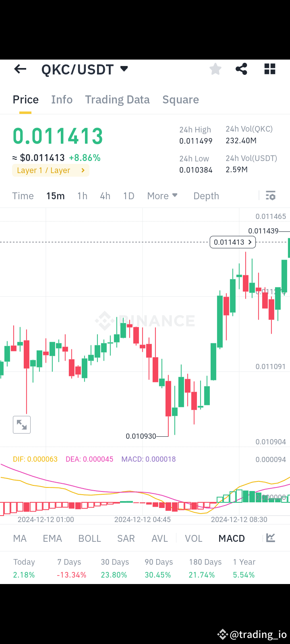Tap the back arrow to exit chart
This screenshot has height=644, width=290.
pyautogui.click(x=20, y=69)
